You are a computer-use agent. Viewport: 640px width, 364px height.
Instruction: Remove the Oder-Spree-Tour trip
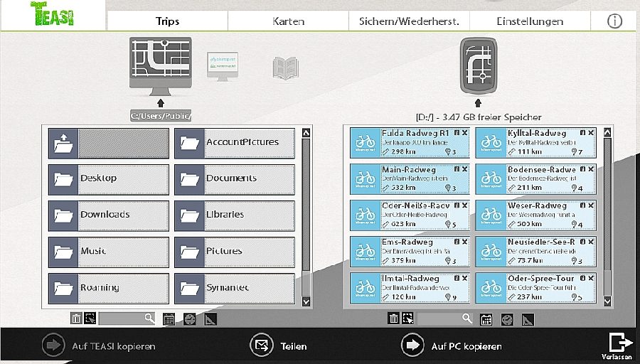pos(591,278)
